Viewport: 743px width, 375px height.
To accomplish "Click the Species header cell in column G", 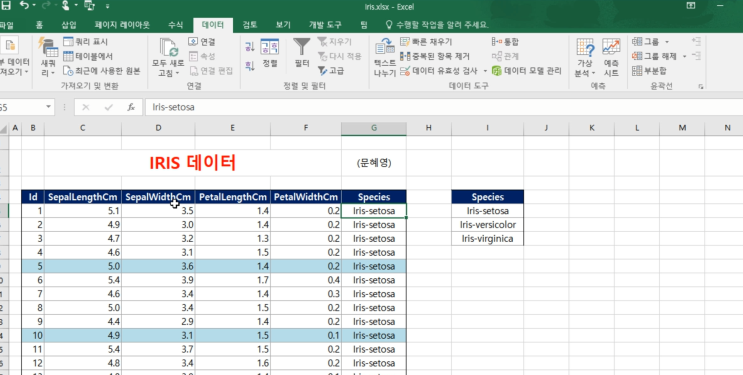I will pos(374,197).
